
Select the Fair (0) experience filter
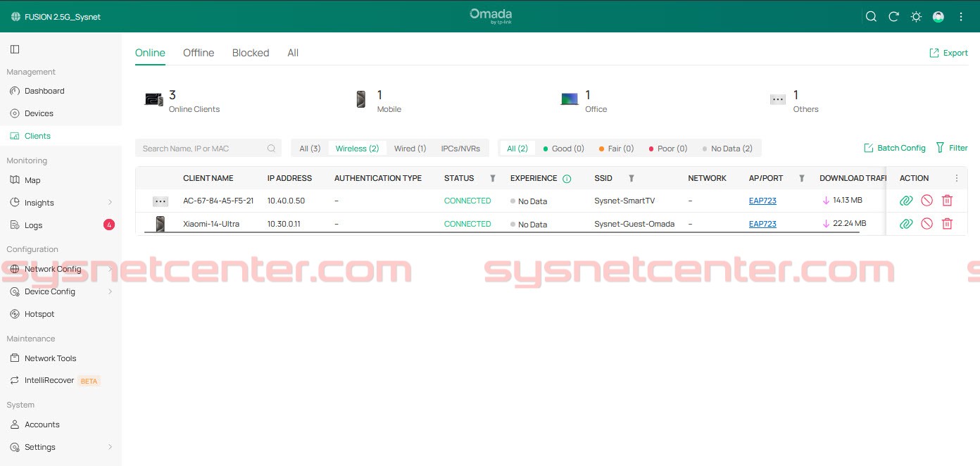(616, 149)
